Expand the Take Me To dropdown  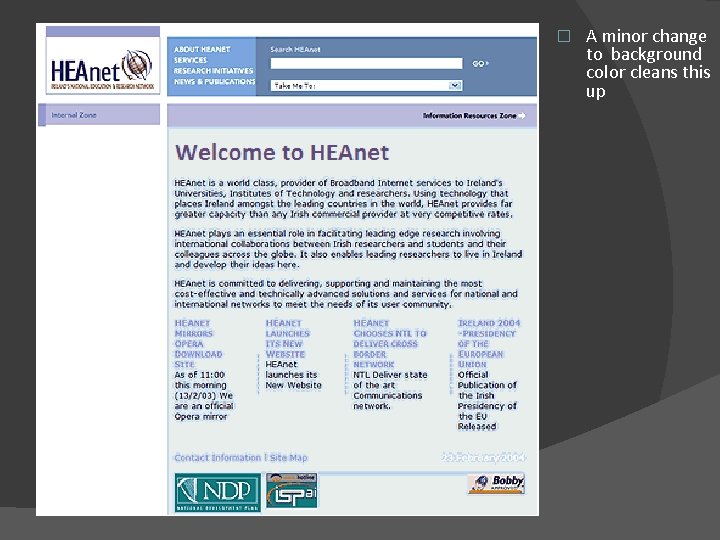click(366, 85)
